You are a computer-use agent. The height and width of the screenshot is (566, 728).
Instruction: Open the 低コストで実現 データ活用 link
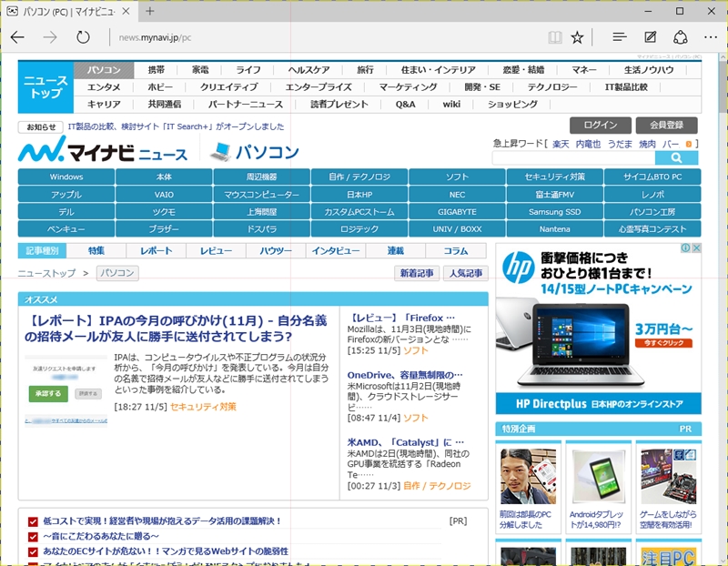point(163,521)
